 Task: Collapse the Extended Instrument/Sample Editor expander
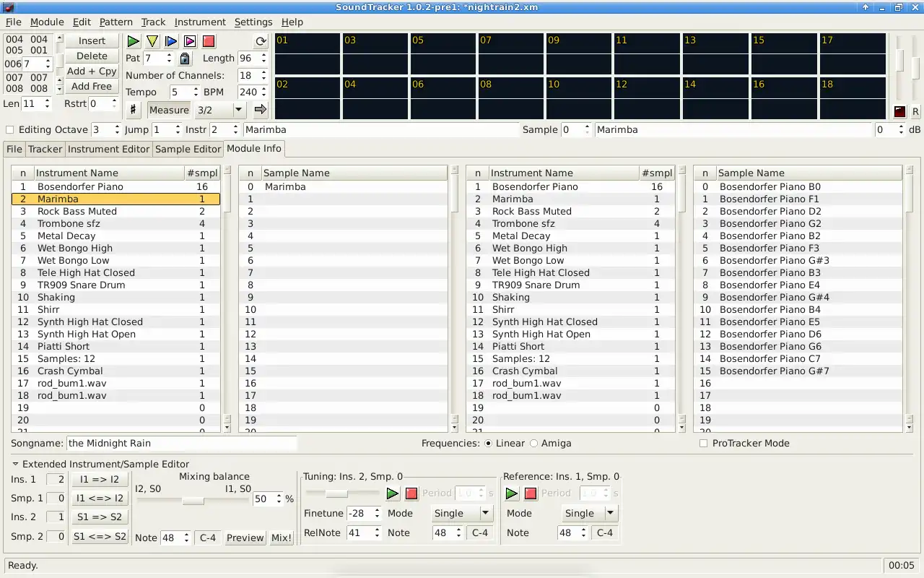tap(15, 465)
